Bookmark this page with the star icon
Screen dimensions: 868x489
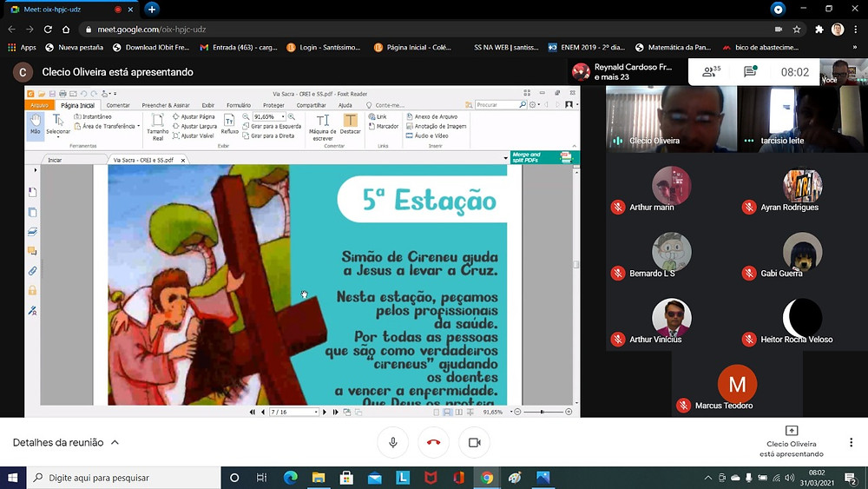[x=797, y=30]
